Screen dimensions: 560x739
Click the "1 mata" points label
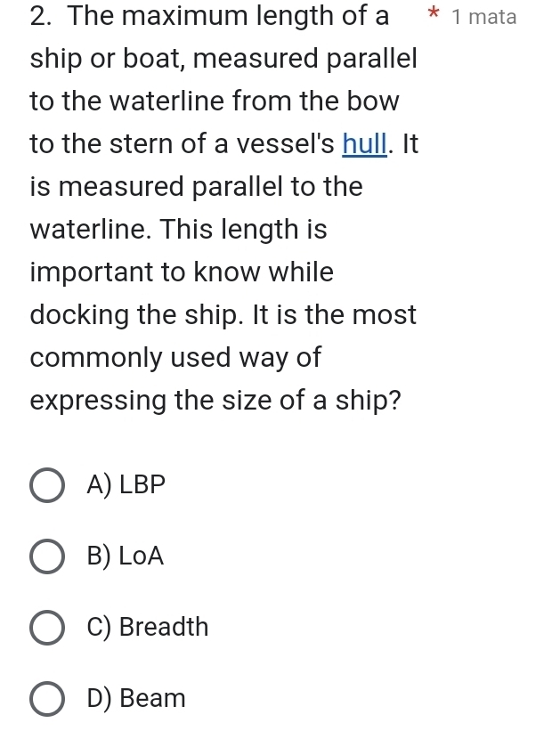click(x=483, y=17)
